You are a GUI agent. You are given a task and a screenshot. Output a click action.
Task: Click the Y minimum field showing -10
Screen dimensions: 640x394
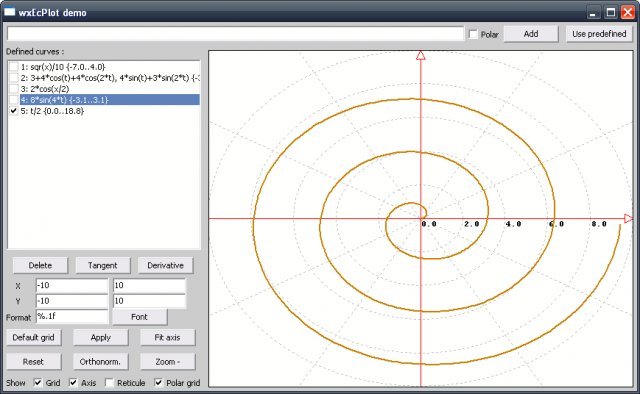click(x=72, y=301)
